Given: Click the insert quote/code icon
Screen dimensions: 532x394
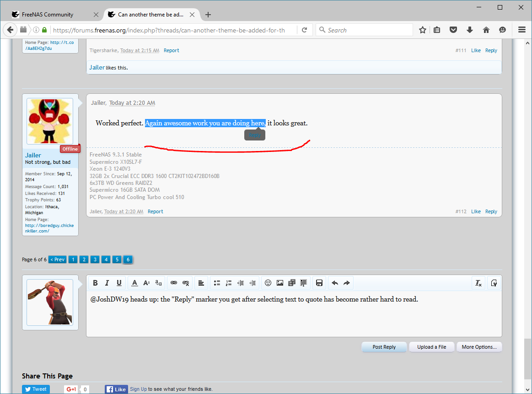Looking at the screenshot, I should coord(304,283).
